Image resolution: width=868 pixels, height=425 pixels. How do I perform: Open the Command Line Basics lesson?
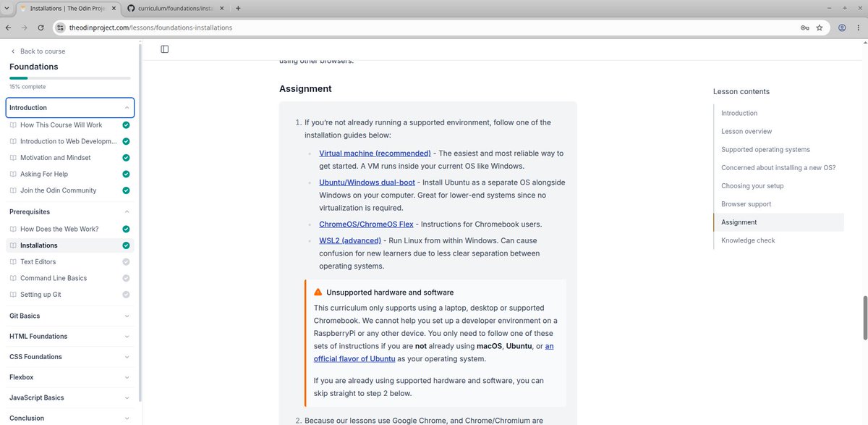coord(54,278)
